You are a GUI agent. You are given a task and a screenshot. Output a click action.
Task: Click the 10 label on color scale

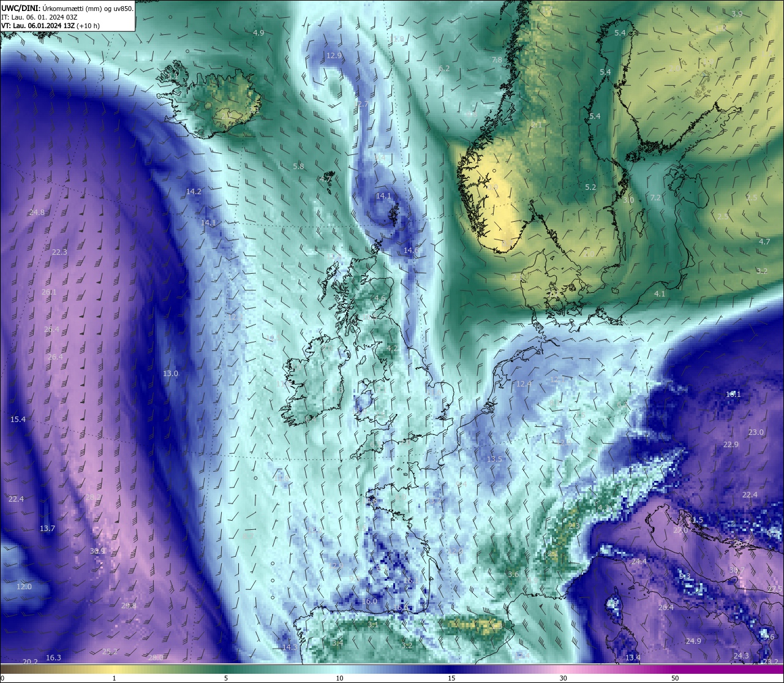click(x=339, y=678)
